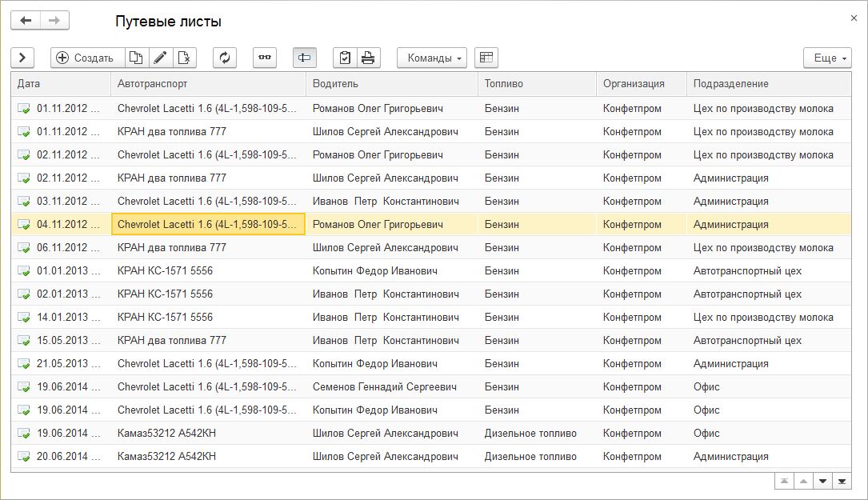Open the Еще dropdown menu
The image size is (868, 500).
click(x=827, y=58)
